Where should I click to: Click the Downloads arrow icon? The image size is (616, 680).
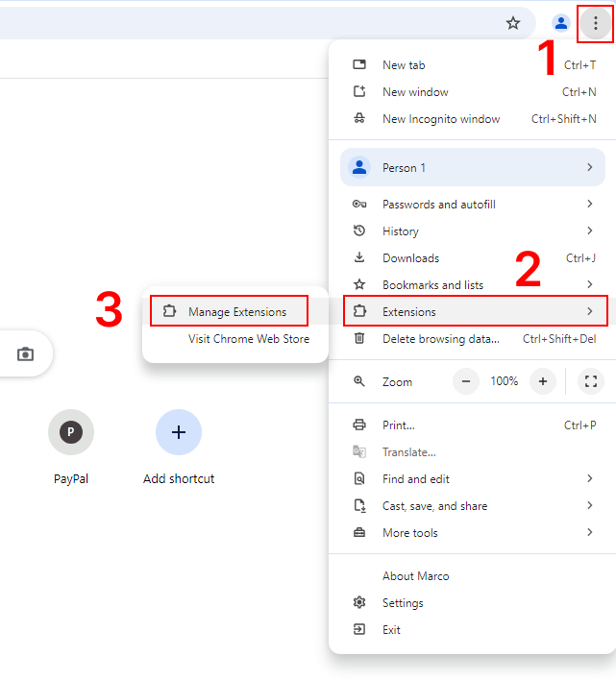(x=359, y=257)
